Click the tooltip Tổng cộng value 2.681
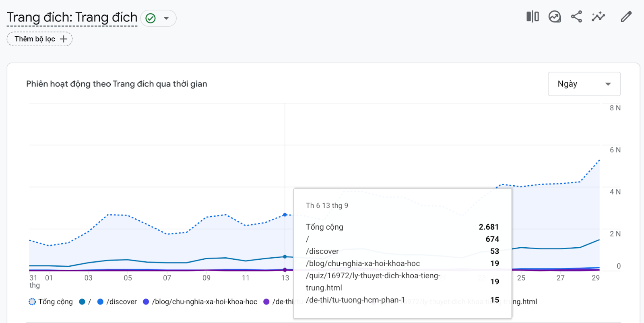 489,227
